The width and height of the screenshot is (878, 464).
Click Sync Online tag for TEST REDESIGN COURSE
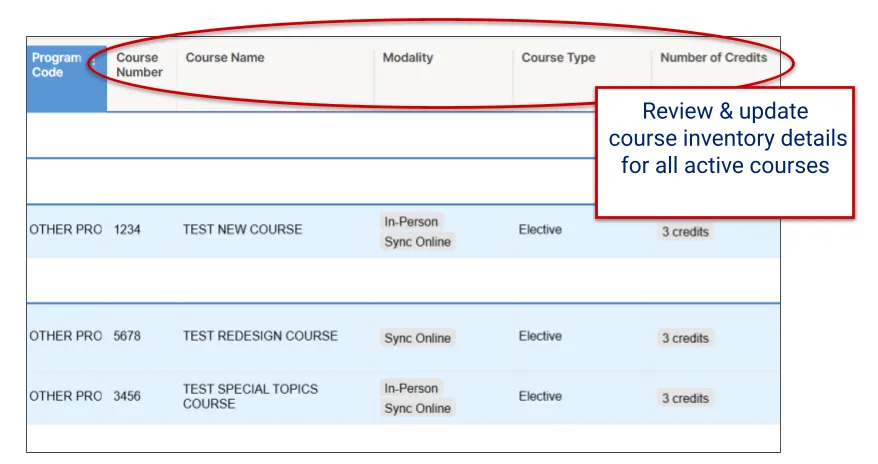[x=417, y=338]
